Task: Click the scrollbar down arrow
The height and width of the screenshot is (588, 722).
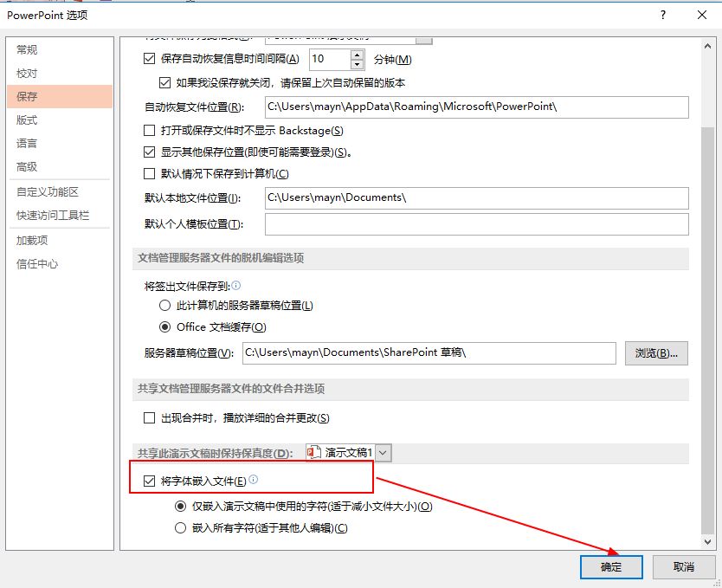Action: click(x=708, y=541)
